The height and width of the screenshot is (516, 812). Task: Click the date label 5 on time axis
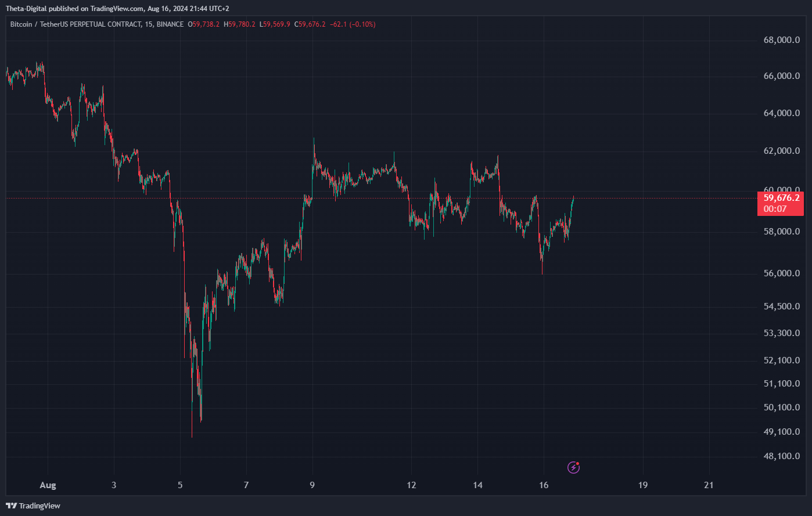click(180, 485)
